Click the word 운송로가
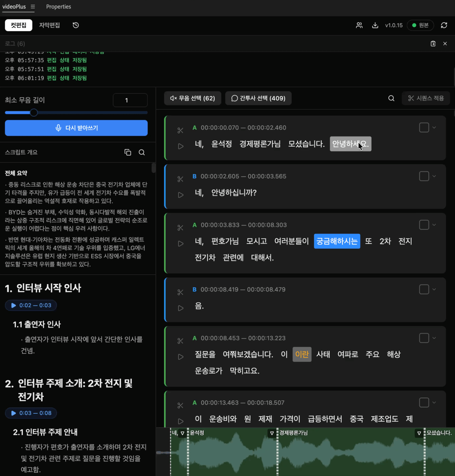The width and height of the screenshot is (455, 476). [208, 371]
